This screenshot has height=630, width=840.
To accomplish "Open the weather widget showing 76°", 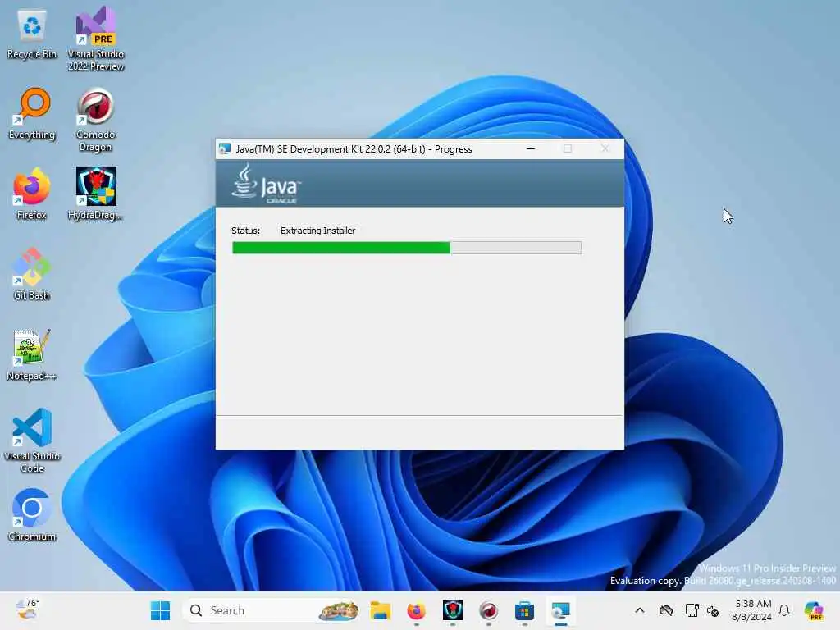I will tap(28, 609).
